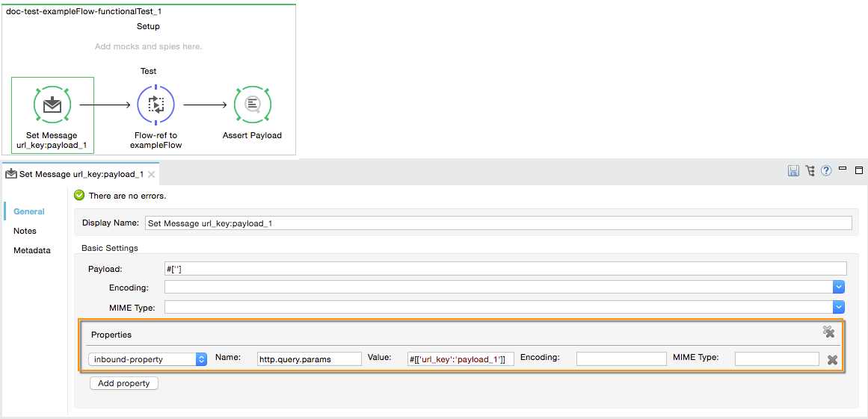Viewport: 868px width, 419px height.
Task: Switch to the Metadata tab
Action: click(x=32, y=250)
